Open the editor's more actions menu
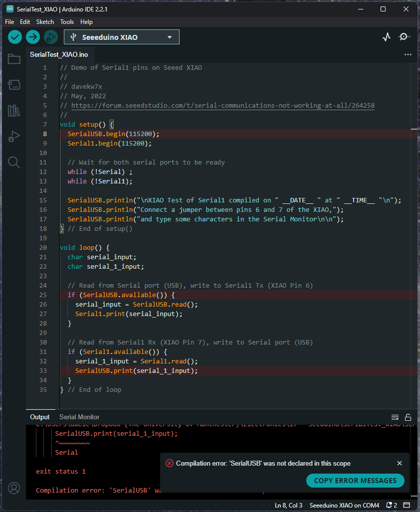This screenshot has height=512, width=420. [408, 54]
